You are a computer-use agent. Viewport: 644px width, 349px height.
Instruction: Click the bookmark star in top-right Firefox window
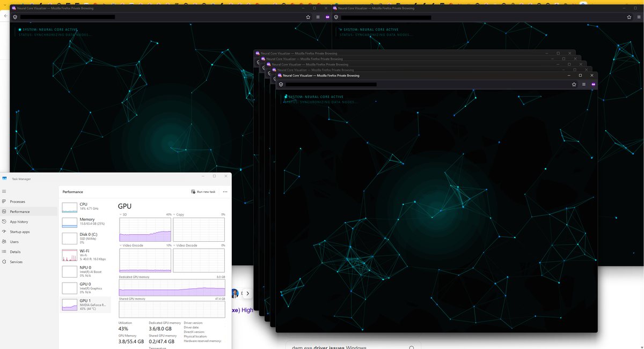click(x=630, y=17)
